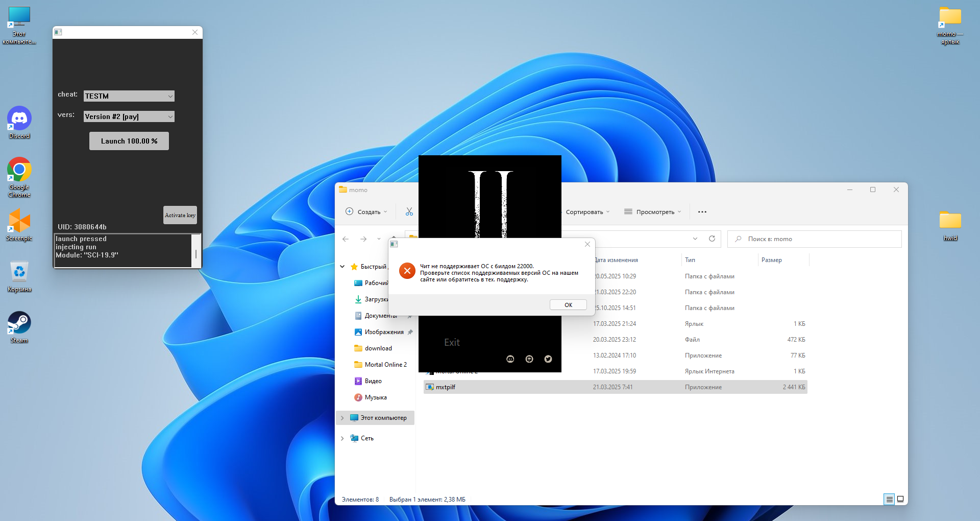Open the Создать dropdown in Explorer

coord(366,212)
